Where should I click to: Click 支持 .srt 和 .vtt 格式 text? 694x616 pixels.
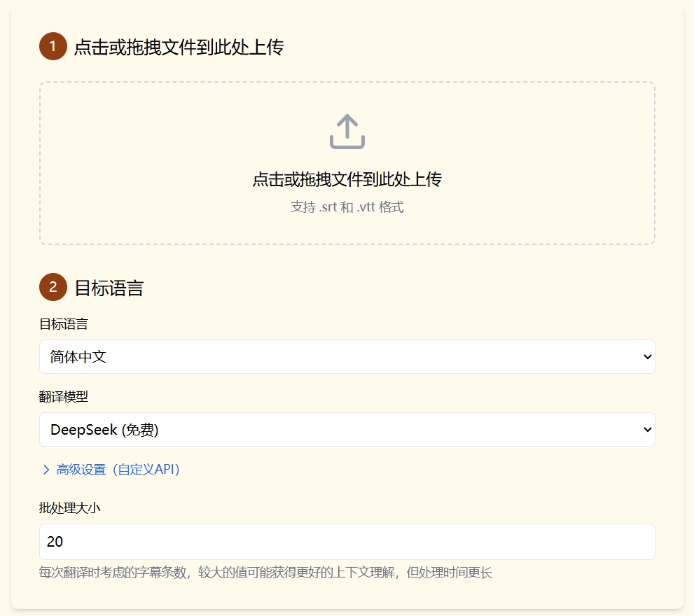coord(347,207)
